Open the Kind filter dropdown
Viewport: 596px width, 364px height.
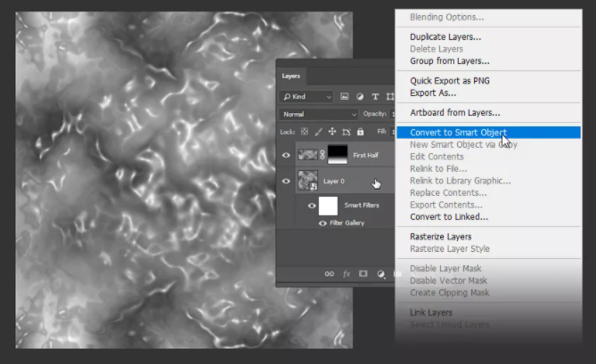tap(306, 97)
